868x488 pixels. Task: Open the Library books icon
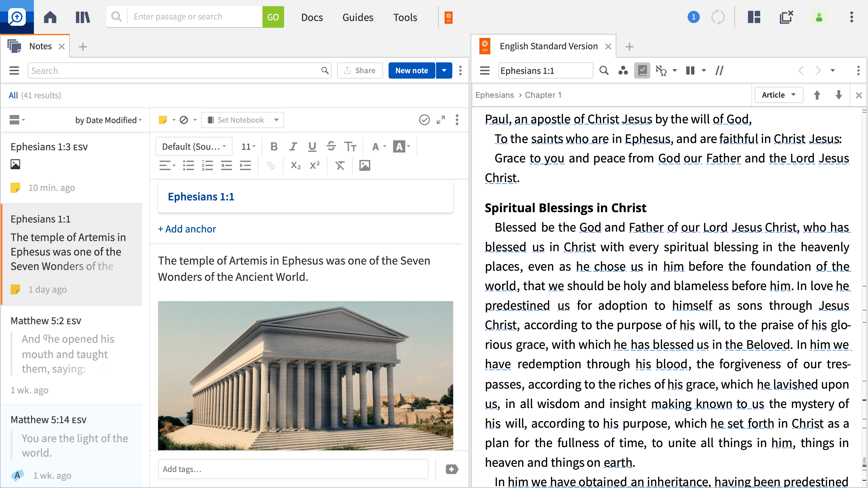[x=83, y=17]
